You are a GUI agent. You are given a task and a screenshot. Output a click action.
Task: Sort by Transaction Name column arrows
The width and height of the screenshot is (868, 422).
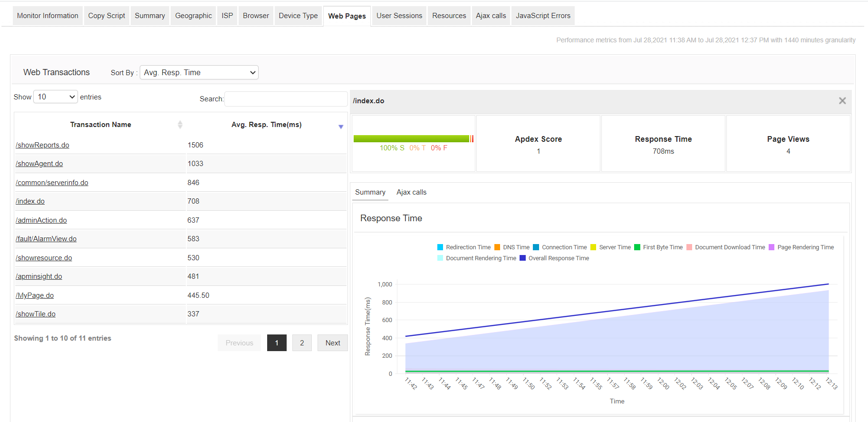tap(180, 125)
